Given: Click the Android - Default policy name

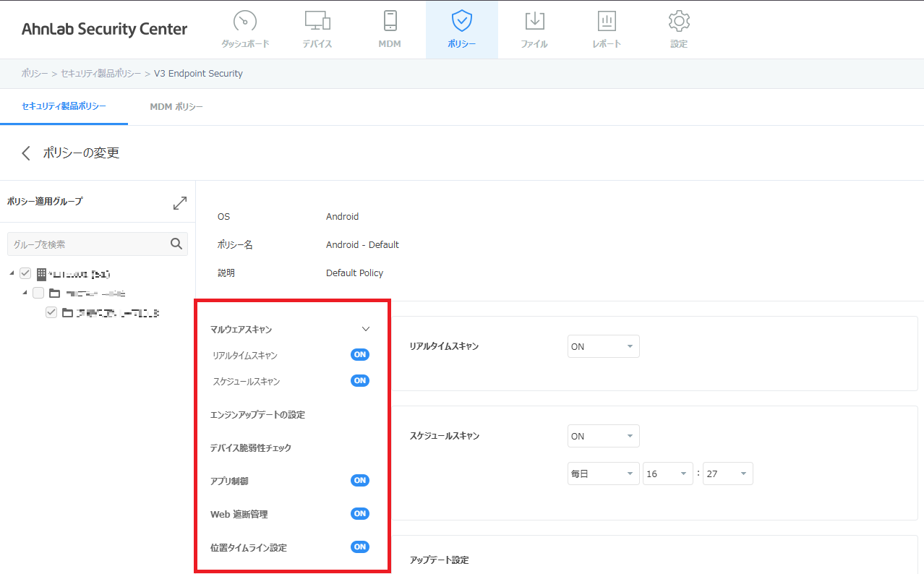Looking at the screenshot, I should (362, 244).
